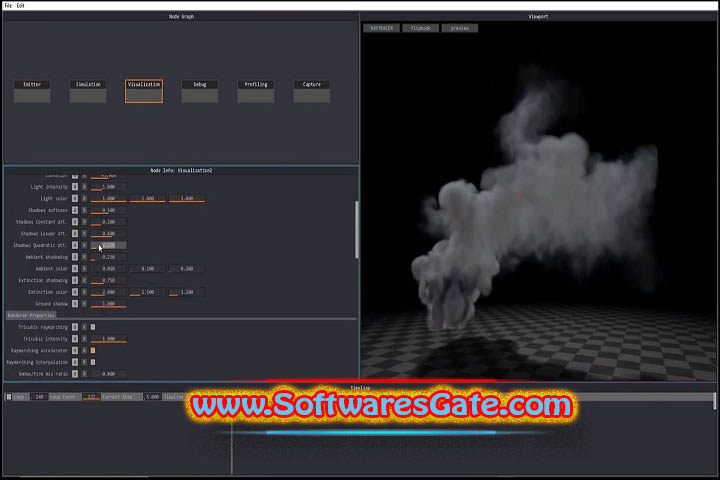
Task: Click the Loop frame count field showing 240
Action: coord(39,397)
